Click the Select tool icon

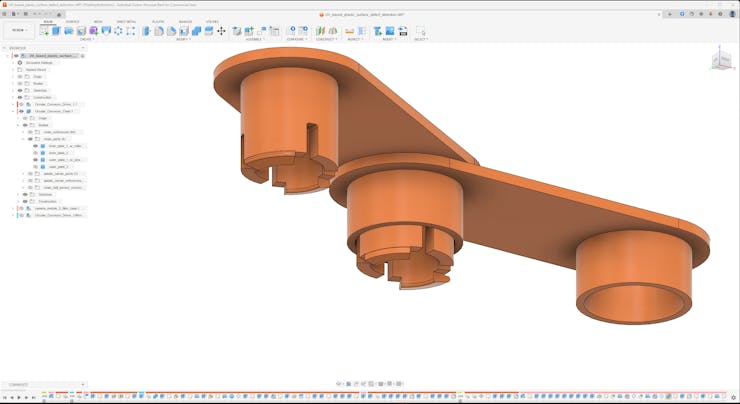pos(420,31)
